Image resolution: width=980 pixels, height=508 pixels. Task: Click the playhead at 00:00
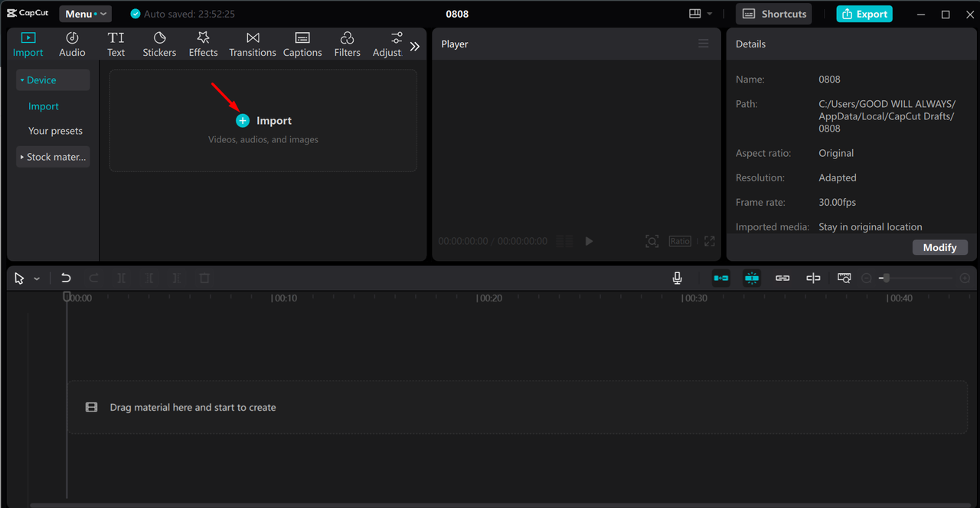[x=67, y=297]
